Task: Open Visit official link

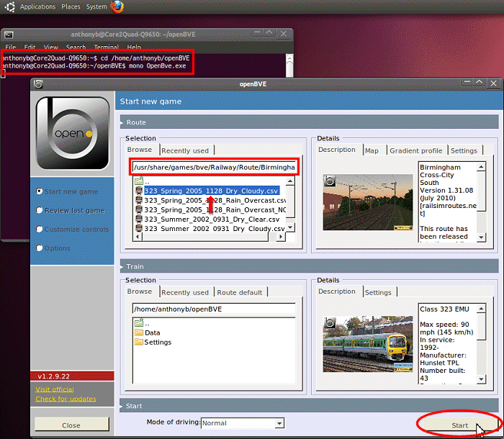Action: [x=55, y=389]
